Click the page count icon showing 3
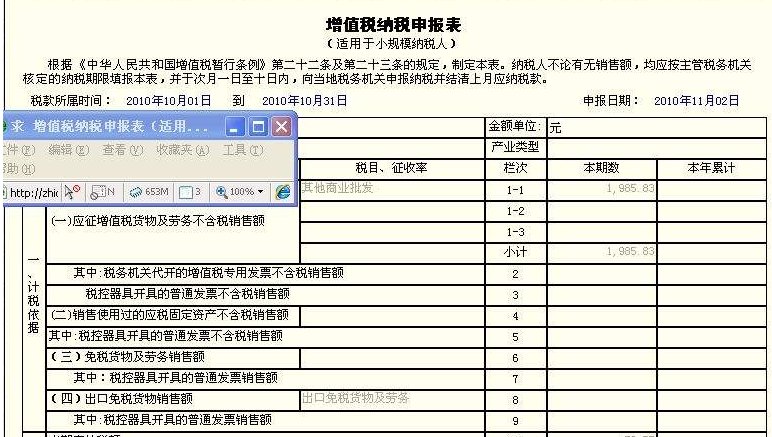772x437 pixels. [190, 192]
